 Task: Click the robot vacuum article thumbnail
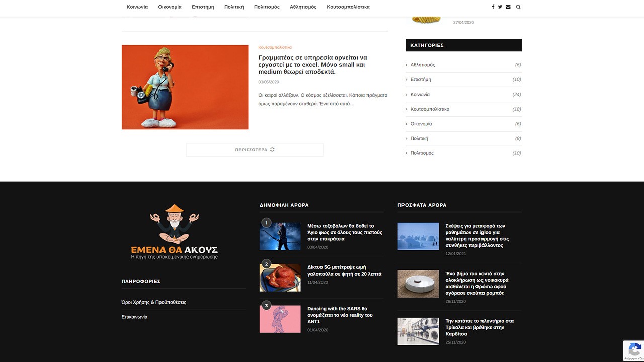pos(418,284)
